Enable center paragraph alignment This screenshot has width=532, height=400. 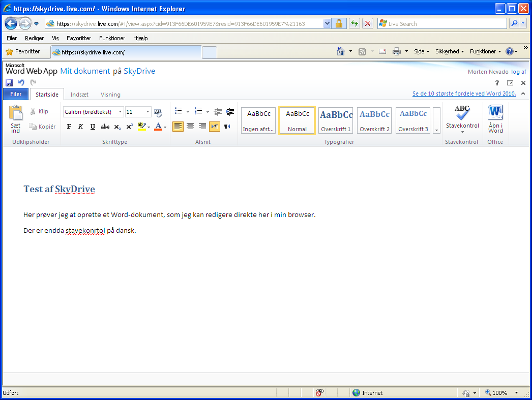(x=190, y=127)
